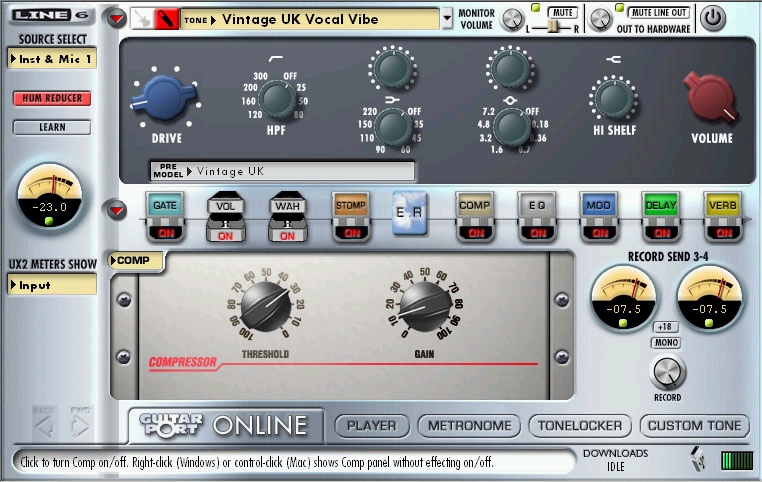Click the input level VU meter

click(x=50, y=196)
